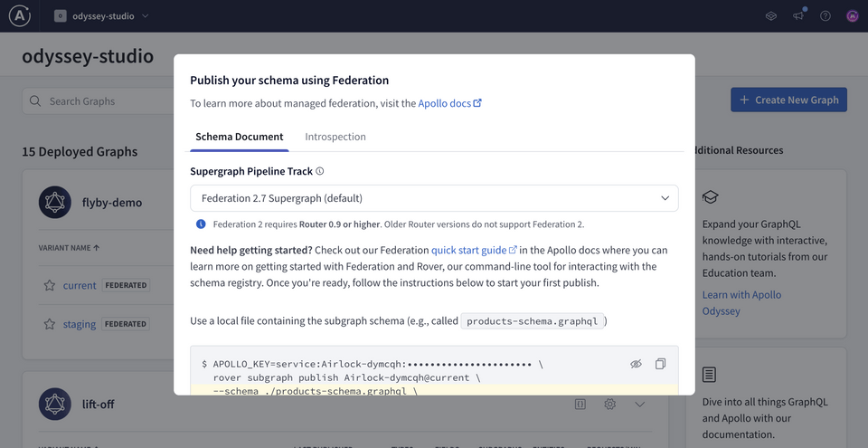
Task: Click the products-schema.graphql code label
Action: pos(533,321)
